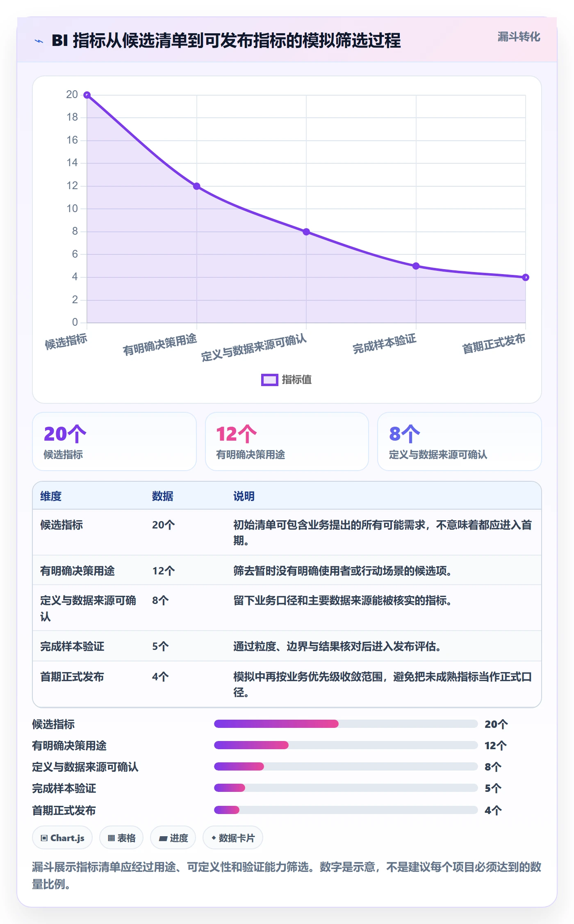Click the chart title heading text
The height and width of the screenshot is (924, 574).
point(226,40)
